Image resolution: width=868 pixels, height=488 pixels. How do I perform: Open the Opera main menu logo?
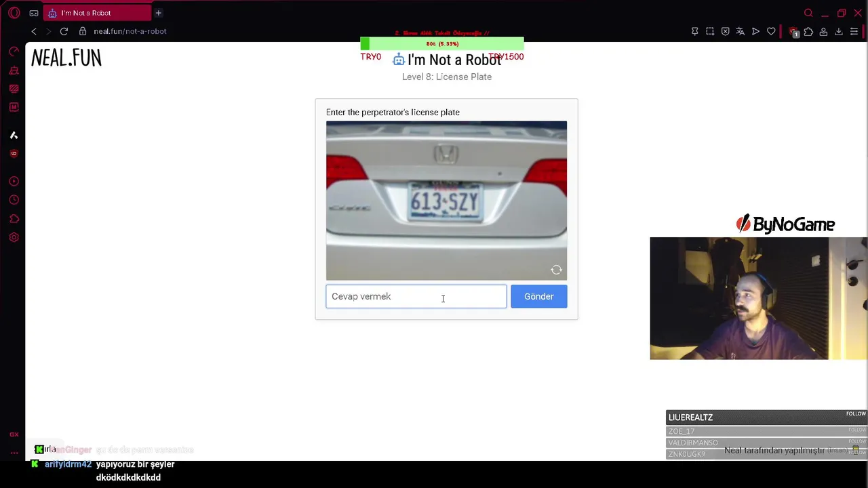14,13
